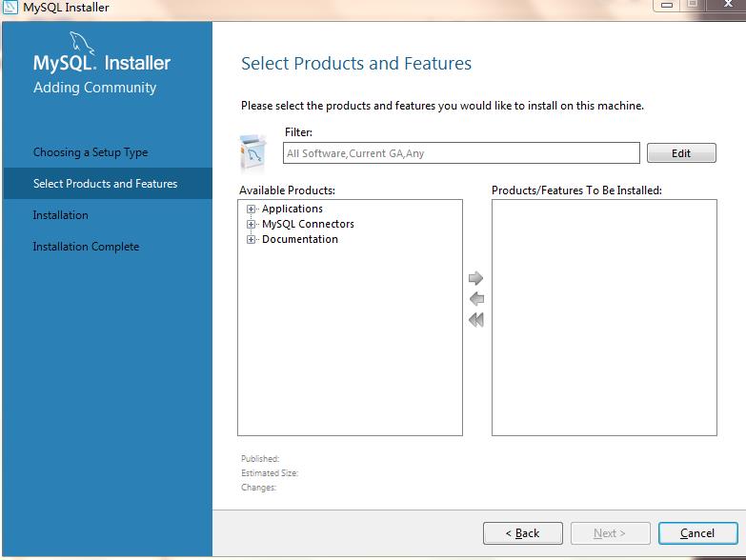The image size is (746, 560).
Task: Select MySQL Connectors in Available Products
Action: click(308, 224)
